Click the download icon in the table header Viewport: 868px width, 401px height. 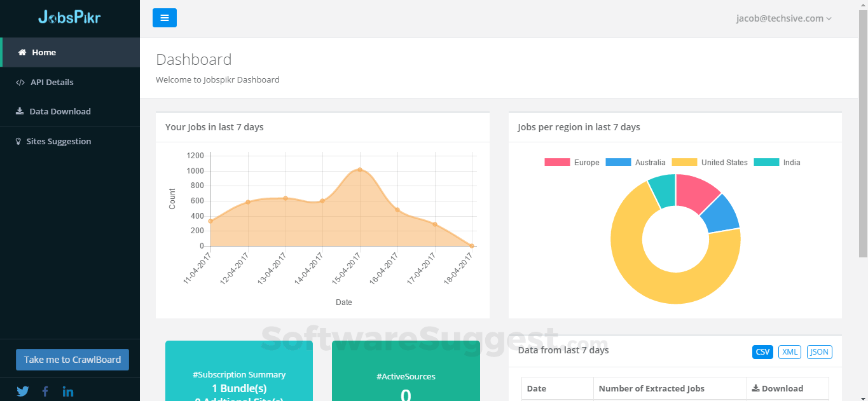point(756,388)
